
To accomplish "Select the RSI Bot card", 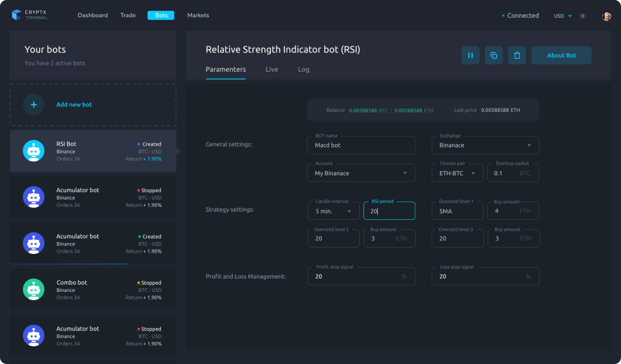I will point(93,151).
